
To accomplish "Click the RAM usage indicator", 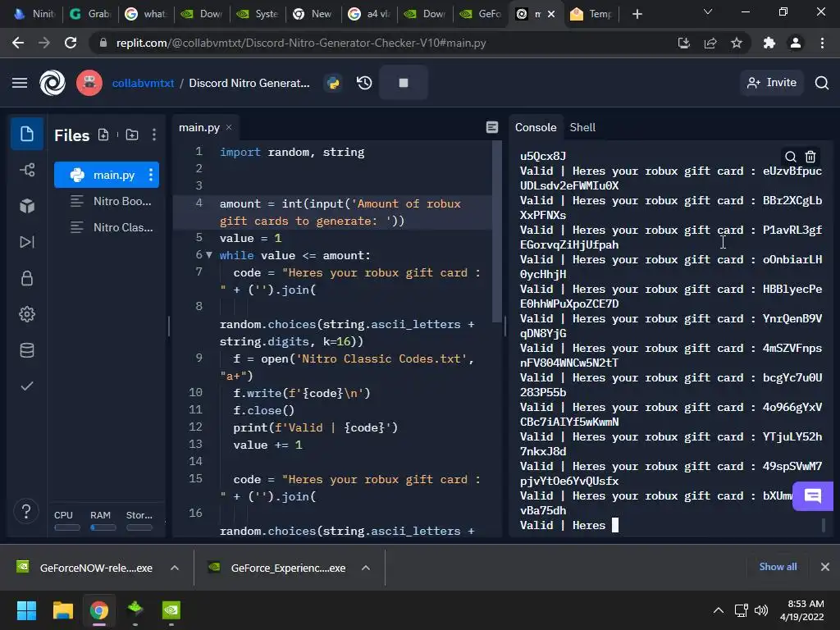I will (103, 521).
